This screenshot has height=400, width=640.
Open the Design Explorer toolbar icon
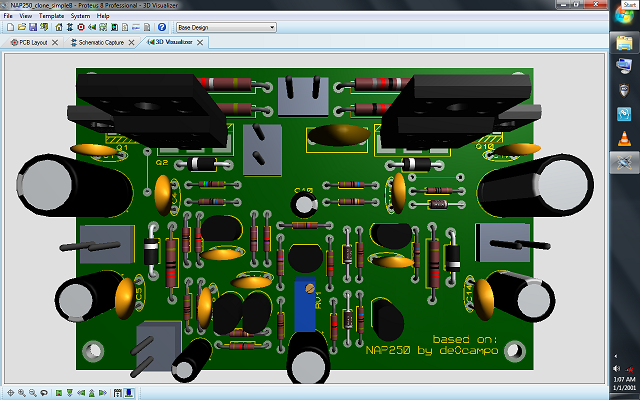114,27
